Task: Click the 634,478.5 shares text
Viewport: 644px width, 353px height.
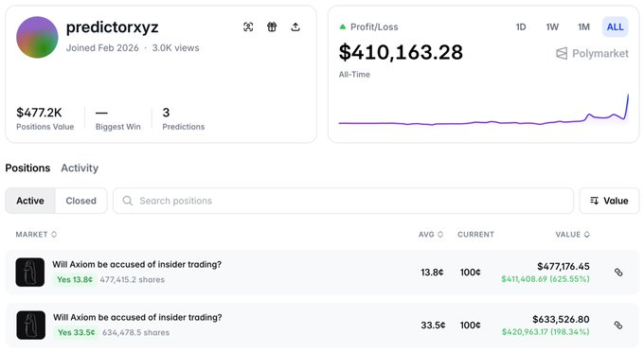Action: click(x=136, y=332)
